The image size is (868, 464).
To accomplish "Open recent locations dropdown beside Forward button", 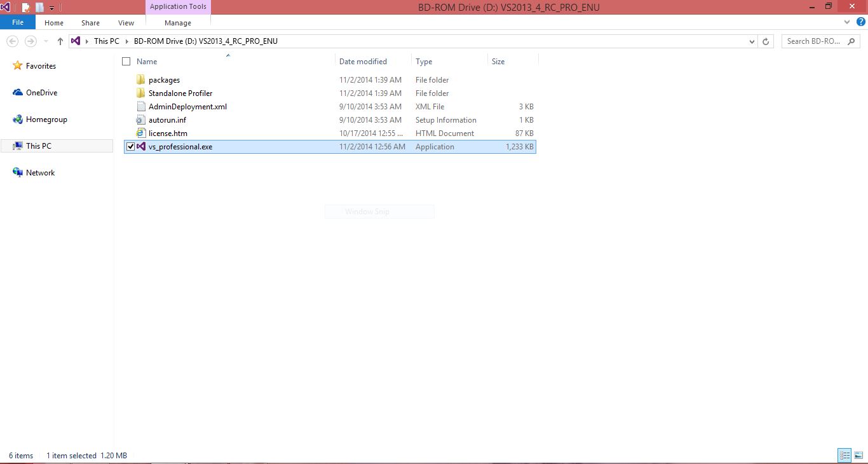I will (x=46, y=41).
